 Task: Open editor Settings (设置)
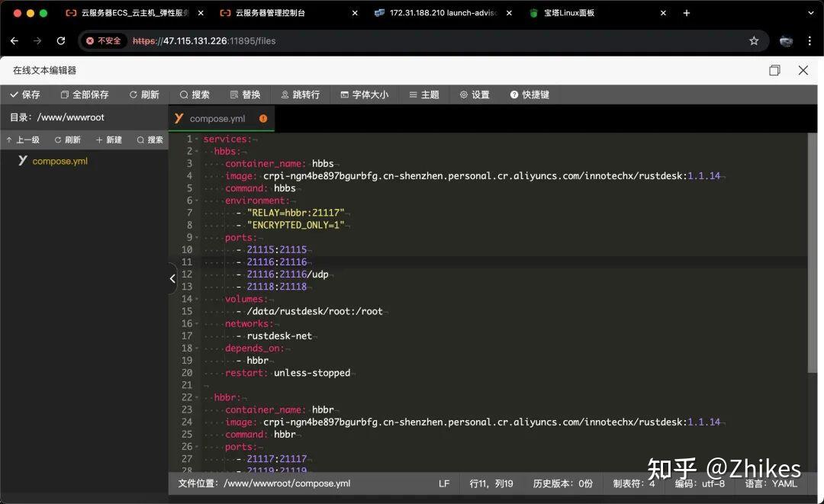tap(475, 95)
